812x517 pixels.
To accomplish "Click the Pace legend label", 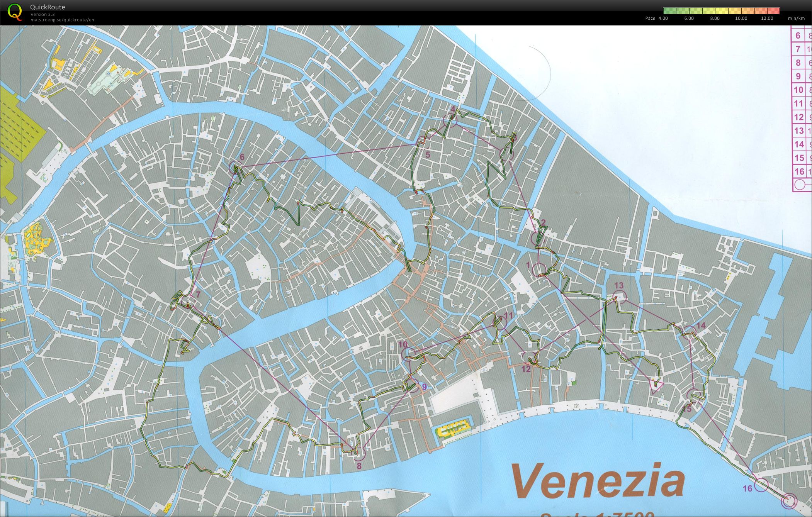I will [x=650, y=18].
